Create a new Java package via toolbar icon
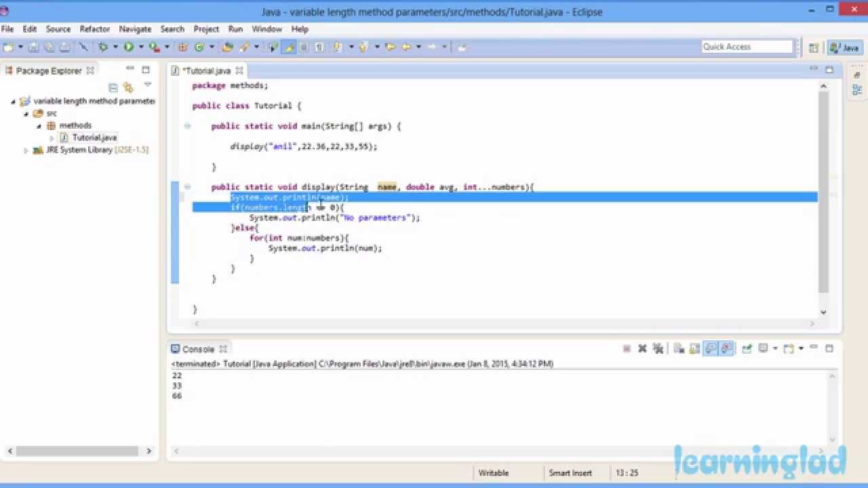 coord(182,47)
